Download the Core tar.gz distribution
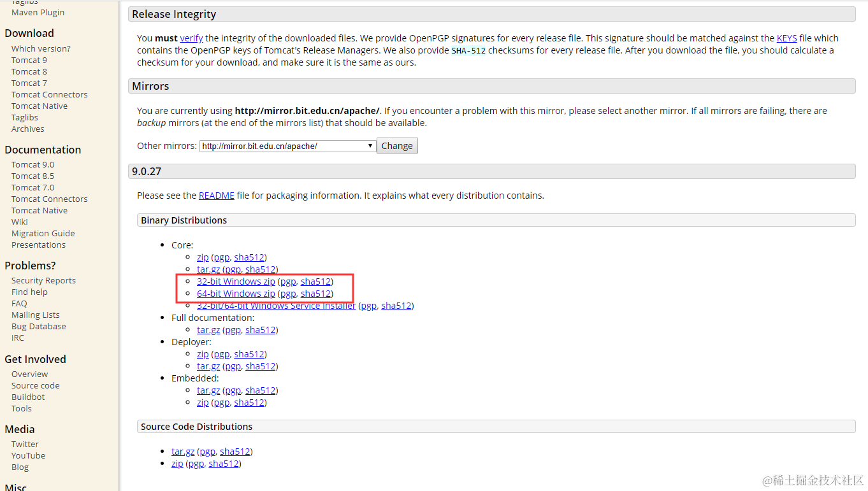The image size is (868, 491). tap(208, 269)
